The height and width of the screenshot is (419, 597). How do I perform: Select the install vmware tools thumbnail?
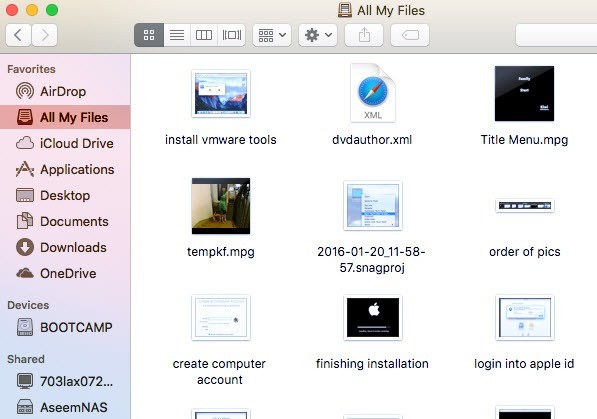click(x=221, y=93)
